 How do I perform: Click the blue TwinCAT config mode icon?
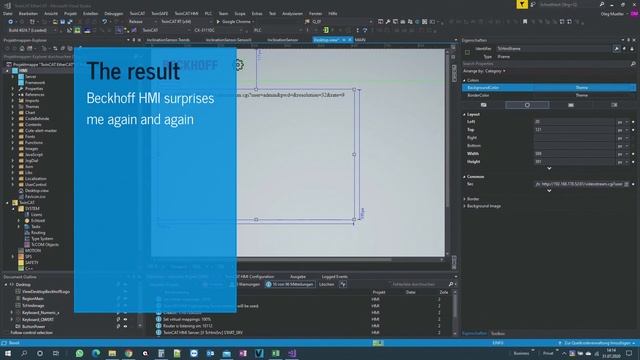pyautogui.click(x=87, y=30)
